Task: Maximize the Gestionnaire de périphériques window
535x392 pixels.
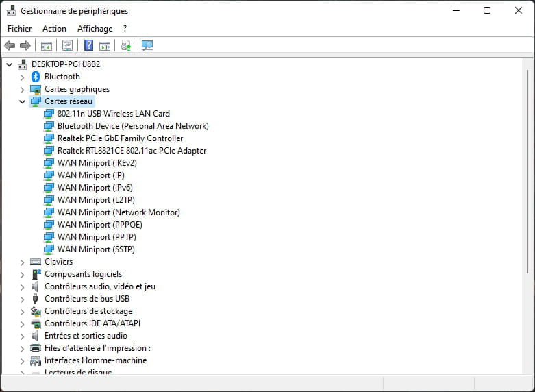Action: [x=487, y=10]
